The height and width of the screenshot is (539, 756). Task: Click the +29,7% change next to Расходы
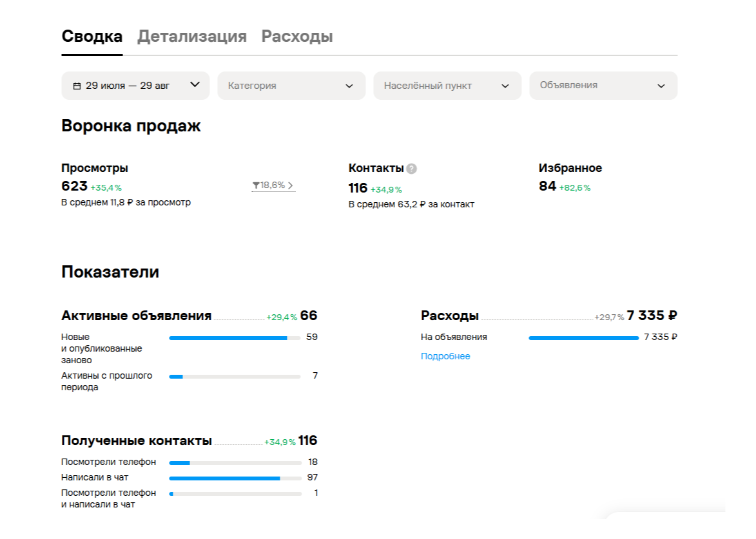(610, 317)
